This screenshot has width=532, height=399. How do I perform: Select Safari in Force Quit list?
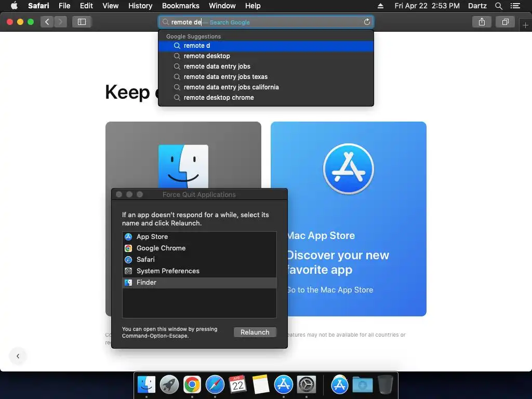pyautogui.click(x=199, y=260)
